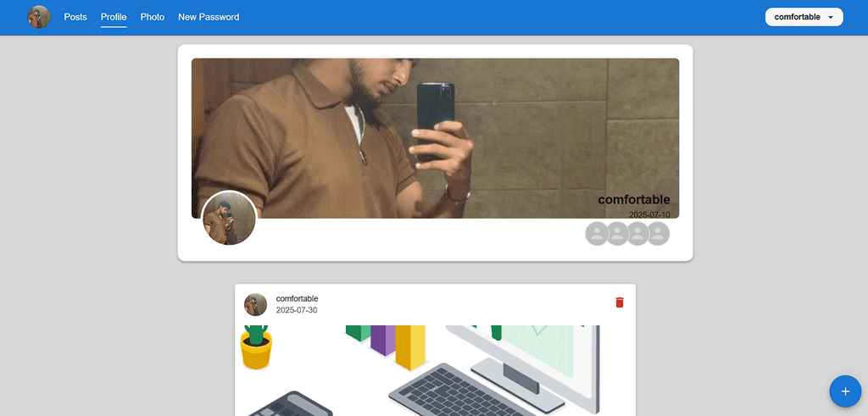Click the caret arrow beside comfortable
Image resolution: width=868 pixels, height=416 pixels.
pos(831,18)
